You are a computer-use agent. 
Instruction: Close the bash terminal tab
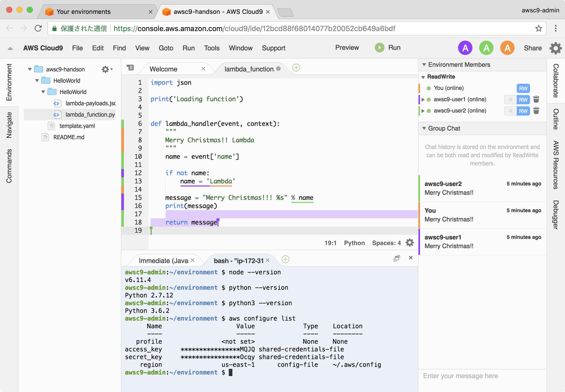[x=267, y=260]
